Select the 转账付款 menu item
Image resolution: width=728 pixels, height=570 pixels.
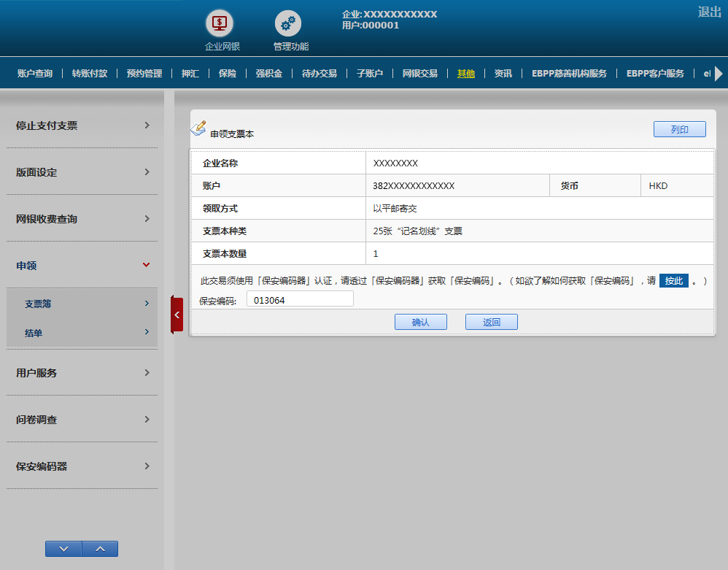pos(90,74)
